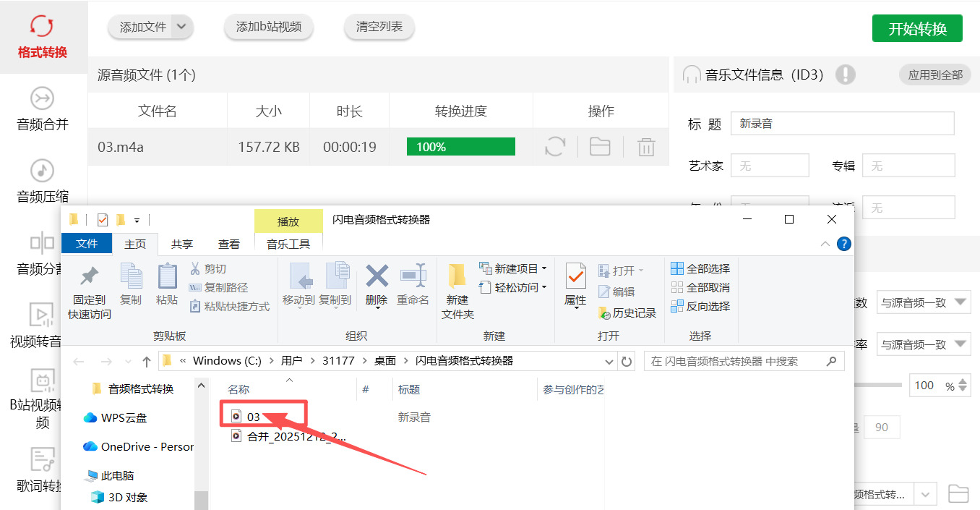Open the output path dropdown arrow

click(x=924, y=495)
